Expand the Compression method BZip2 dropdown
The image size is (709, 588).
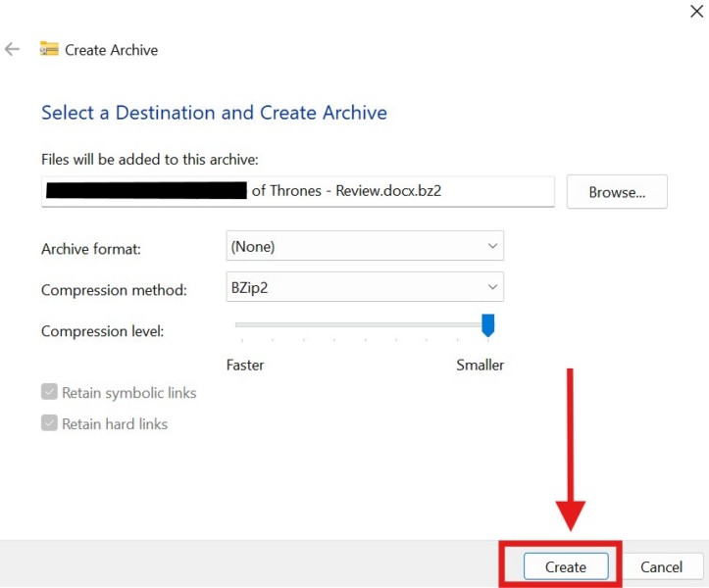tap(364, 288)
